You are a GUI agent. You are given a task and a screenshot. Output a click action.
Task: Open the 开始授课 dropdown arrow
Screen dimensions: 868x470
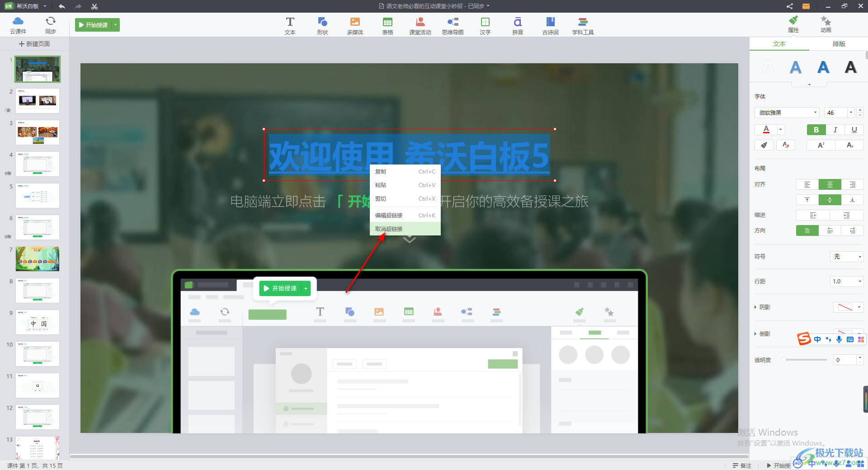pyautogui.click(x=116, y=25)
